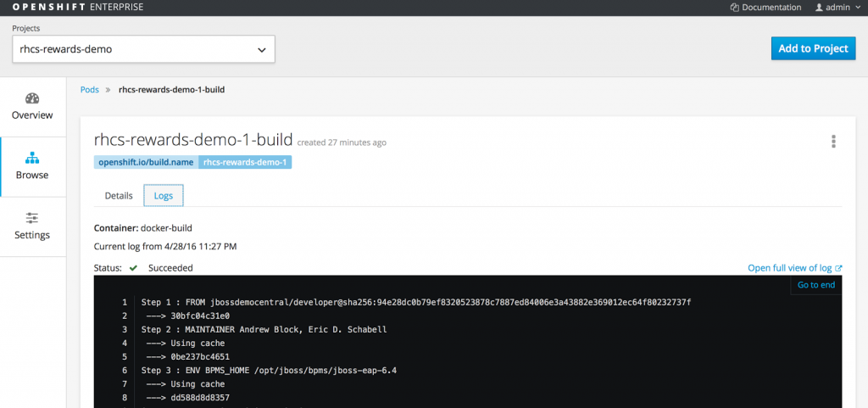The height and width of the screenshot is (408, 868).
Task: Click log line 'Step 1 : FROM jbossdemocentral/developer'
Action: pyautogui.click(x=416, y=303)
